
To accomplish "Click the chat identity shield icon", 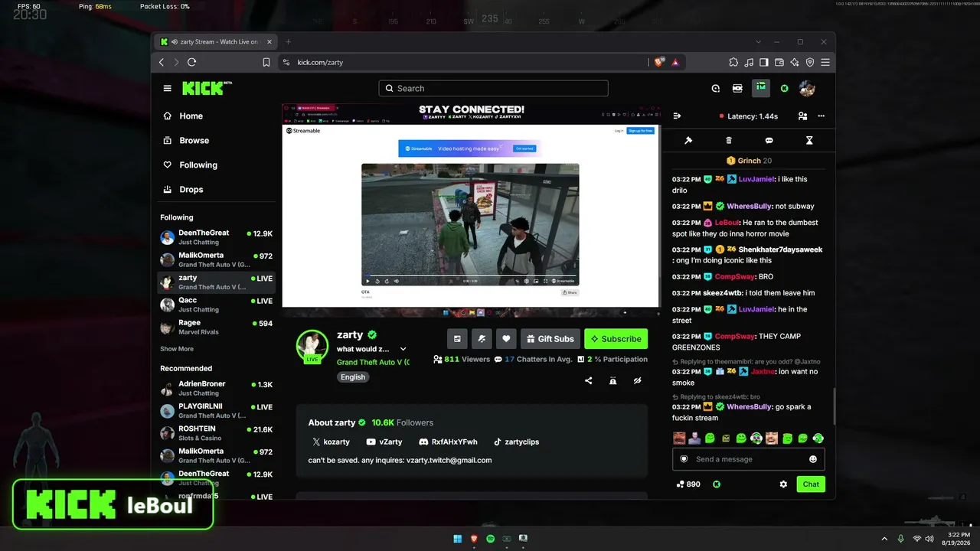I will pos(684,459).
